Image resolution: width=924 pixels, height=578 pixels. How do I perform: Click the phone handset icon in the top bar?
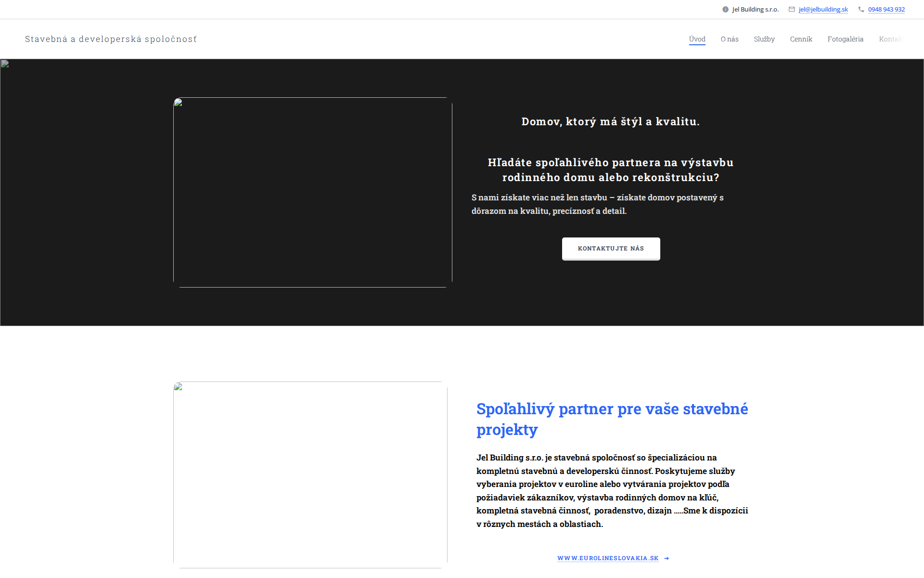861,10
